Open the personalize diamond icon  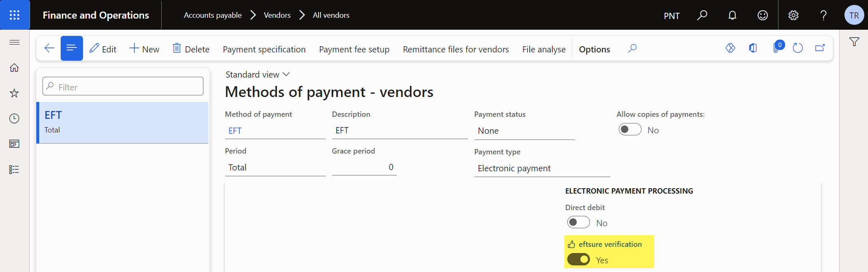click(x=730, y=48)
